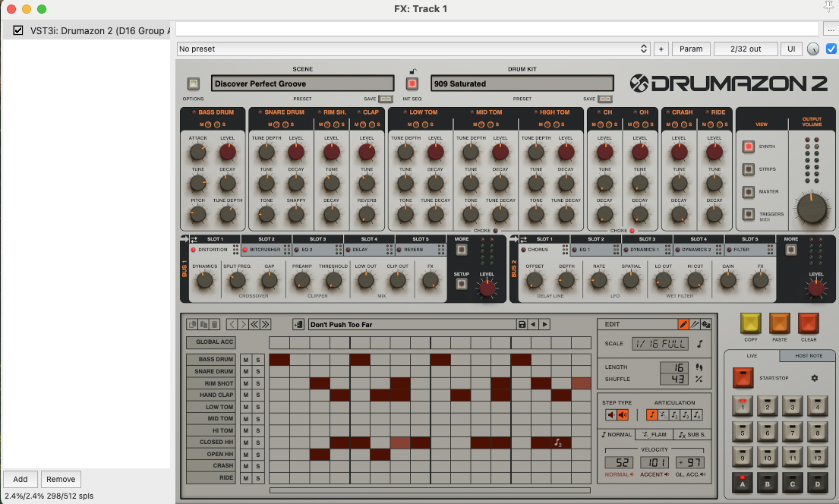
Task: Choose the normal step type speaker
Action: click(611, 414)
